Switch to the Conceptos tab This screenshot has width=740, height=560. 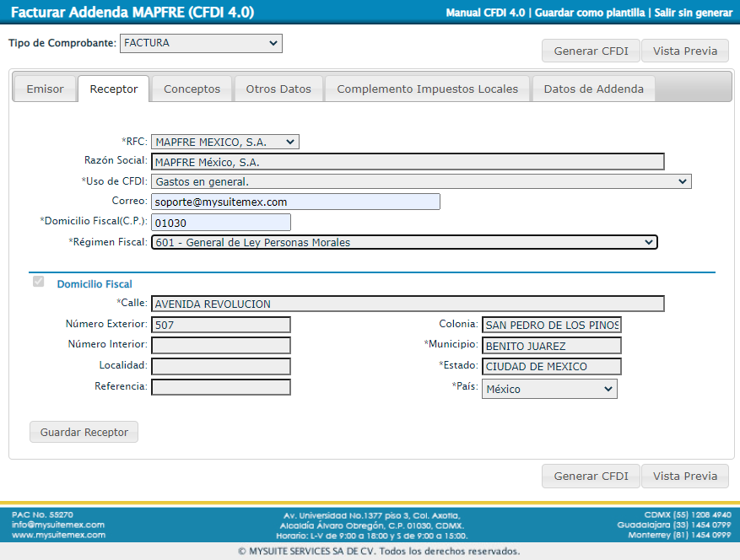[192, 89]
